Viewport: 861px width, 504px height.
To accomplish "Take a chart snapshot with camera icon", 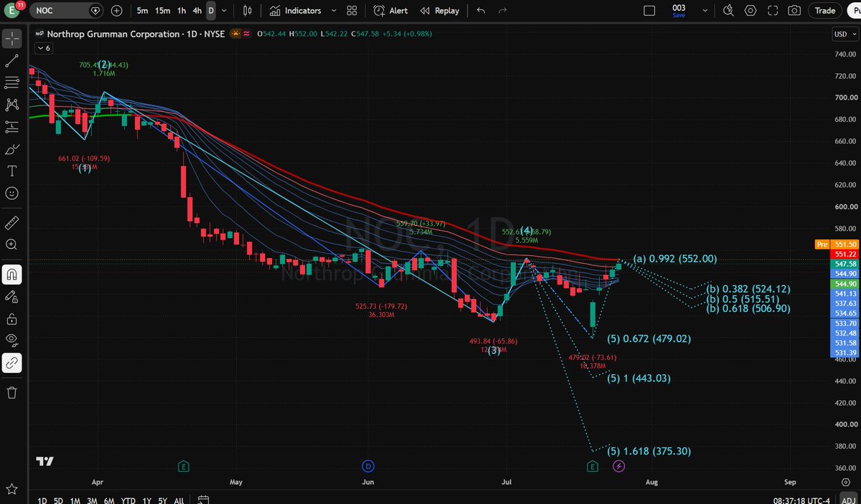I will [x=794, y=11].
